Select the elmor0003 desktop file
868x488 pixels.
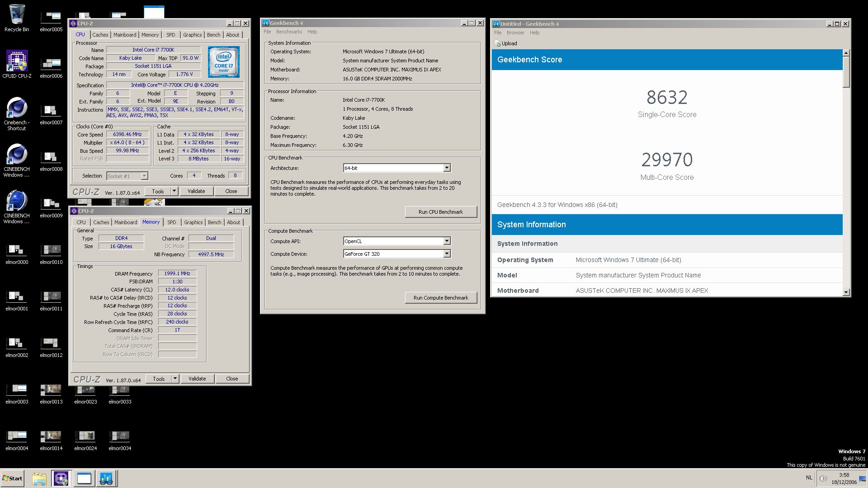(x=17, y=394)
